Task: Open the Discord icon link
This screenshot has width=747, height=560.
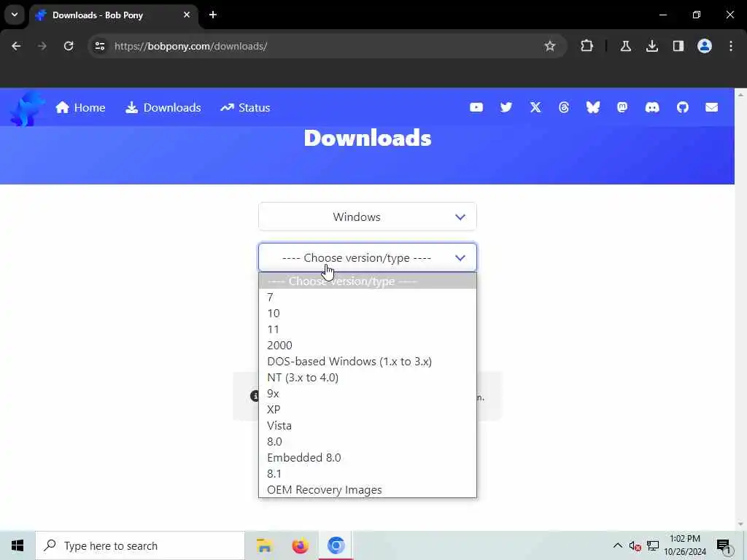Action: (x=652, y=108)
